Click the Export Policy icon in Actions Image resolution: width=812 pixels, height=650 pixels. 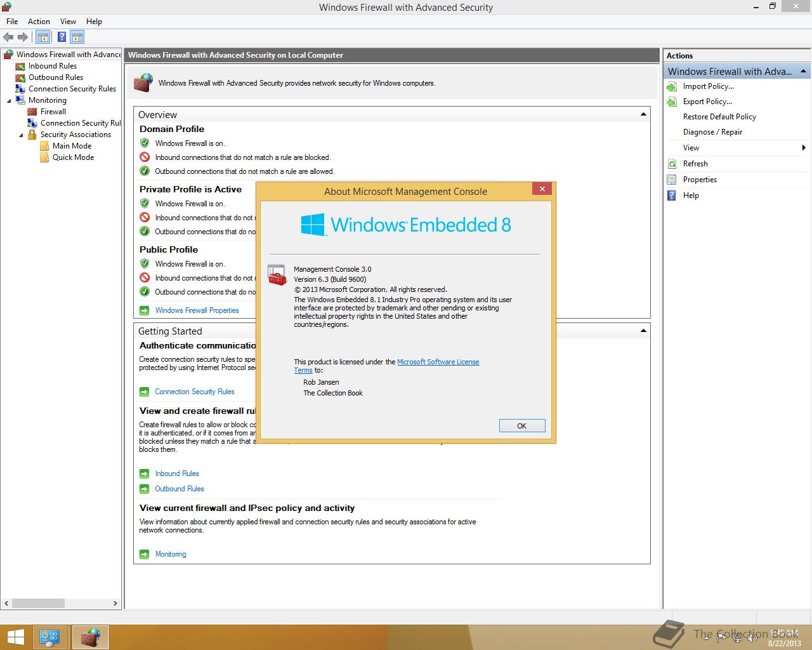[x=672, y=102]
